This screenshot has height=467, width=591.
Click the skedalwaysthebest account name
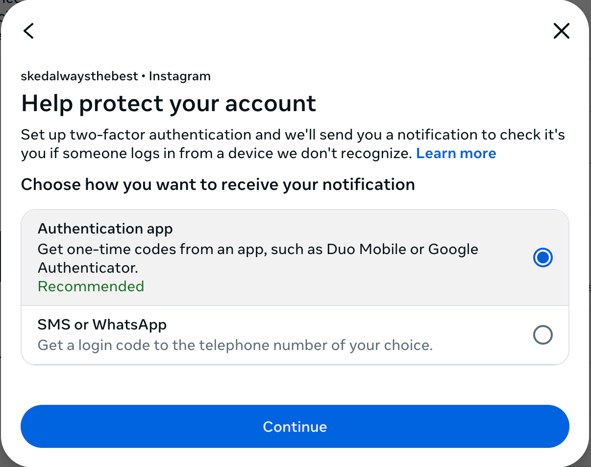79,76
